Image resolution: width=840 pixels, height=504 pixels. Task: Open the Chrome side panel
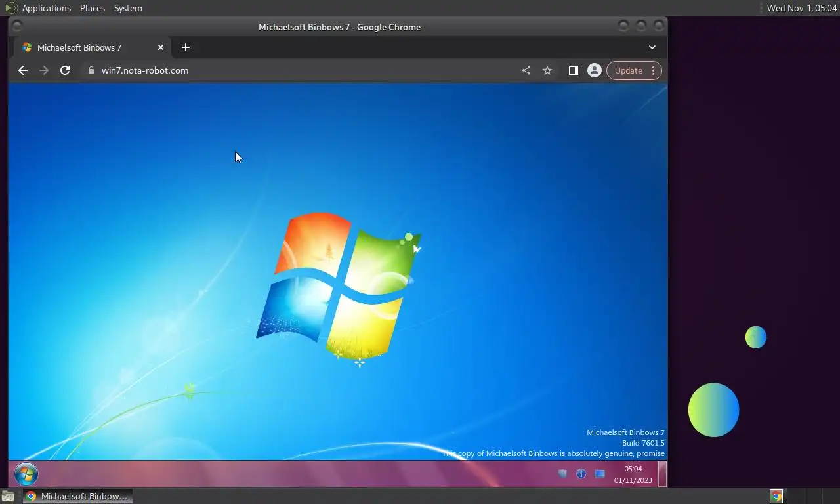(x=574, y=70)
